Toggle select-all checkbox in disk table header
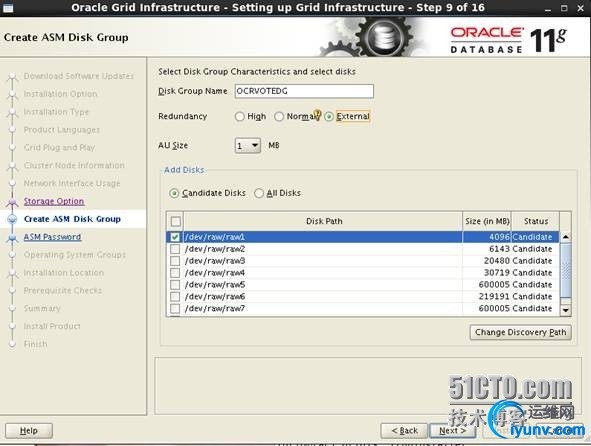 [x=175, y=221]
